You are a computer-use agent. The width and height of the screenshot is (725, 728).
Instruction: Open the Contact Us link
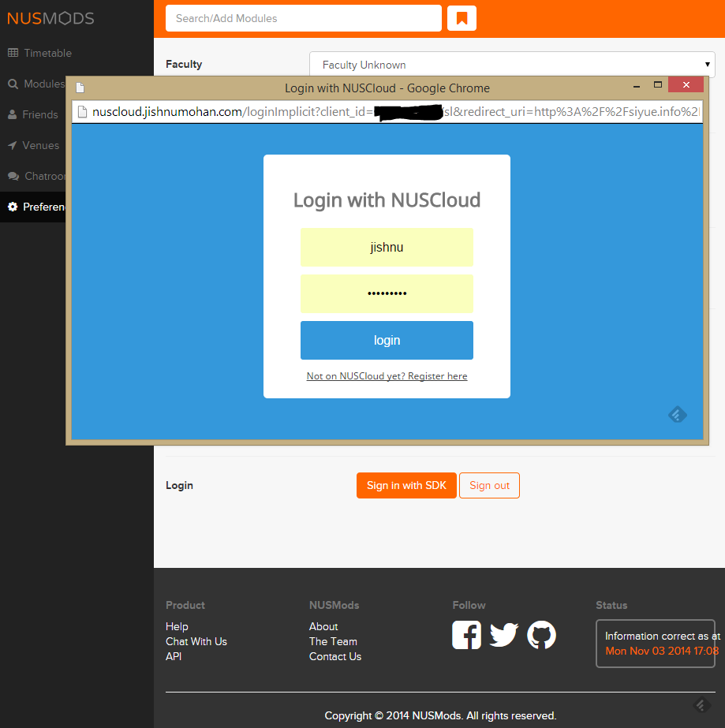[x=335, y=656]
